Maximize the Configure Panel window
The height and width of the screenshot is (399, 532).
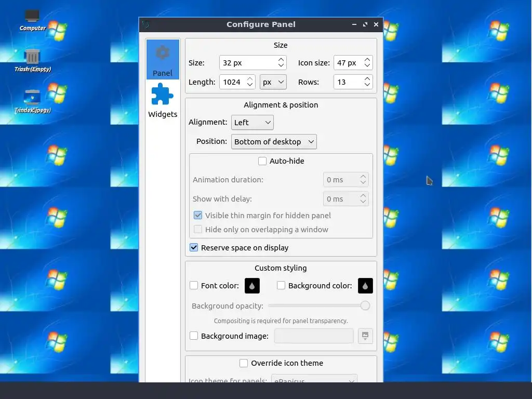pyautogui.click(x=365, y=24)
